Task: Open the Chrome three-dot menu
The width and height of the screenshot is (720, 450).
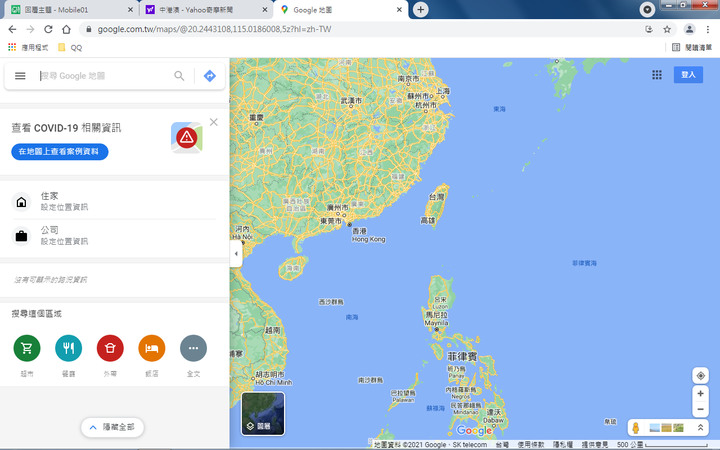Action: pyautogui.click(x=708, y=29)
